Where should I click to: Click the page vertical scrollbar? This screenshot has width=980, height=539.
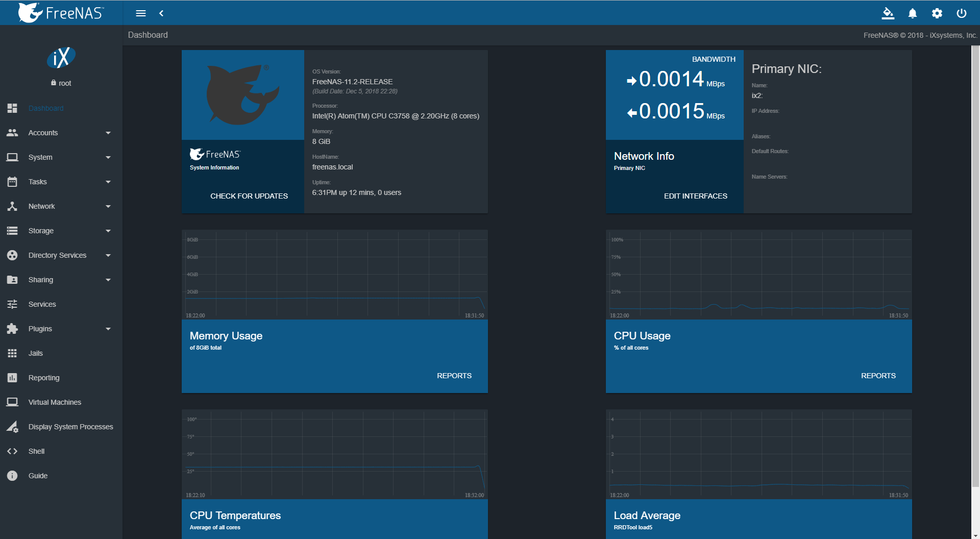[x=975, y=265]
